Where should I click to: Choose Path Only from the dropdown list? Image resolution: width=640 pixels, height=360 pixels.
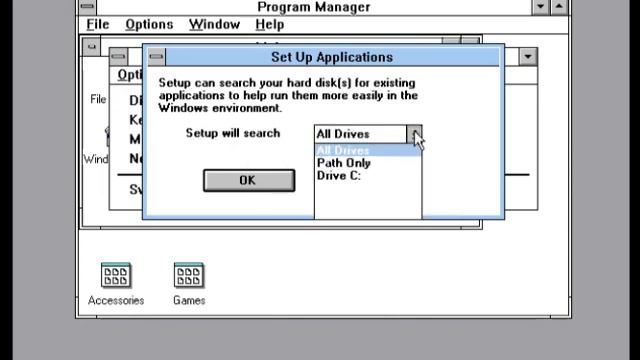(x=368, y=163)
